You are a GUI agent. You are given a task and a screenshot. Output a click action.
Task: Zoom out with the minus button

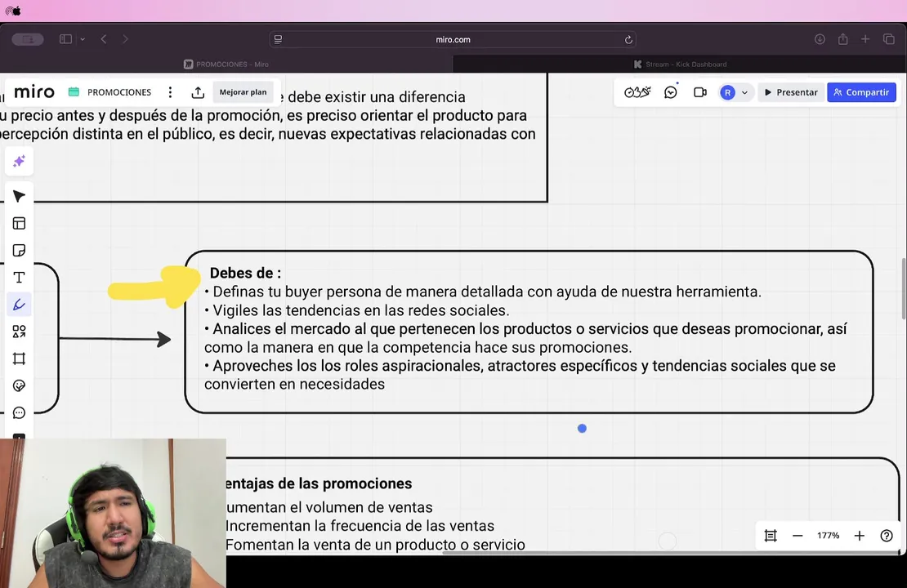(x=798, y=536)
